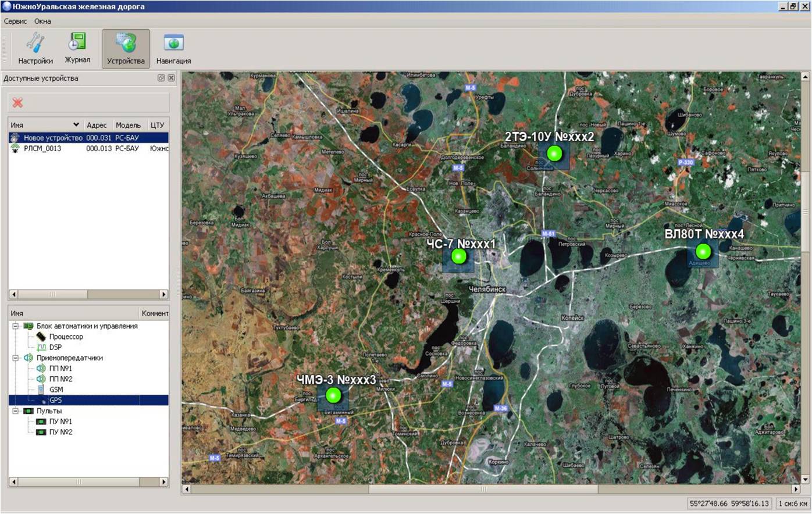Click the Пульты console icon

coord(28,411)
